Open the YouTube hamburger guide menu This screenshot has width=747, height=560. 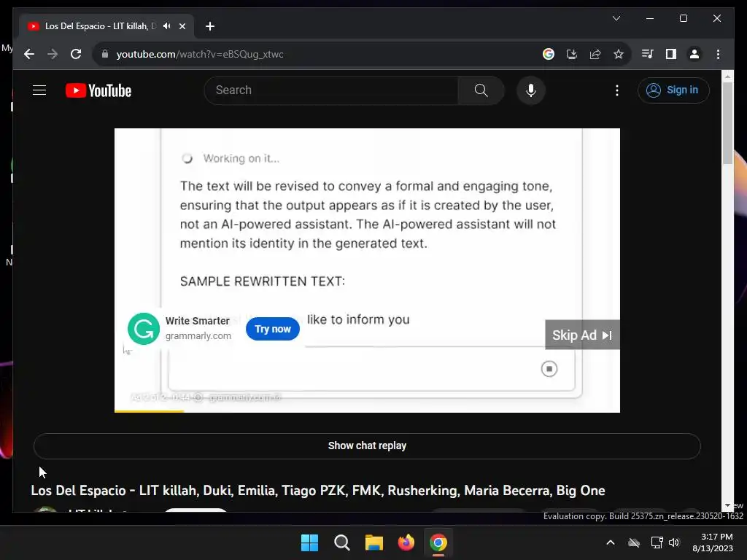coord(39,90)
